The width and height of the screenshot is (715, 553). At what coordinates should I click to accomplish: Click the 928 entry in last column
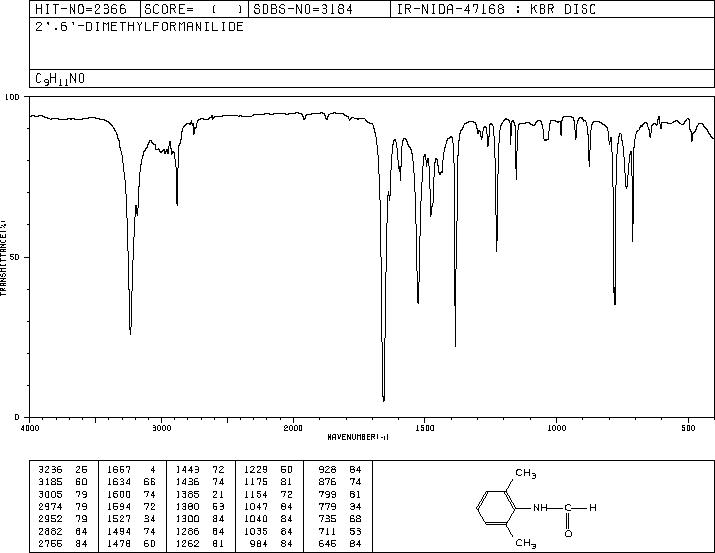point(327,470)
